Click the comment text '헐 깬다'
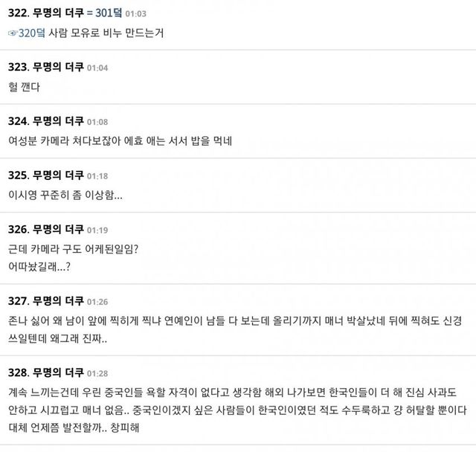Image resolution: width=476 pixels, height=452 pixels. click(x=22, y=88)
